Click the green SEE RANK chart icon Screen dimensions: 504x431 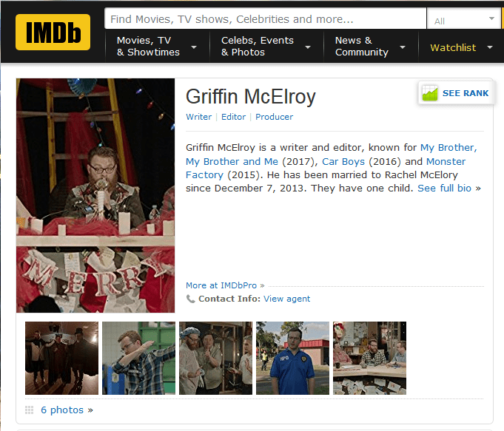pyautogui.click(x=430, y=93)
